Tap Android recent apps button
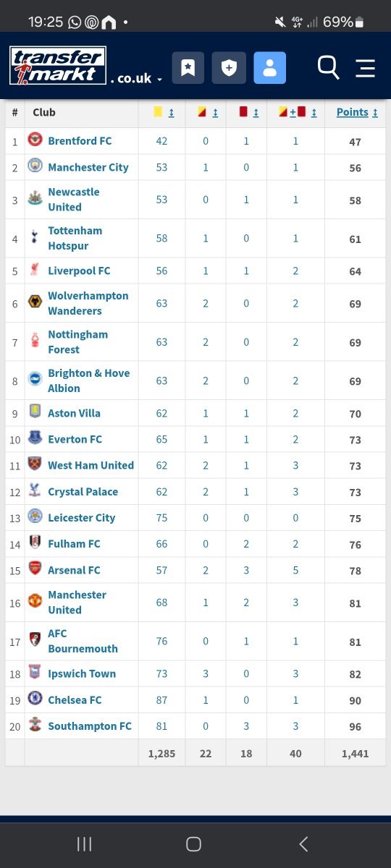 point(84,844)
